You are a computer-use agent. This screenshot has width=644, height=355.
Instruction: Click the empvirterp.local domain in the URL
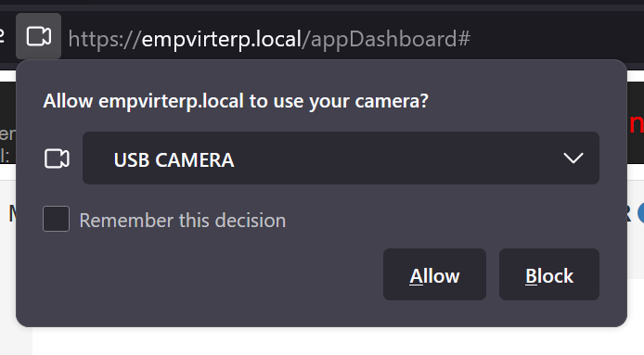pos(222,40)
